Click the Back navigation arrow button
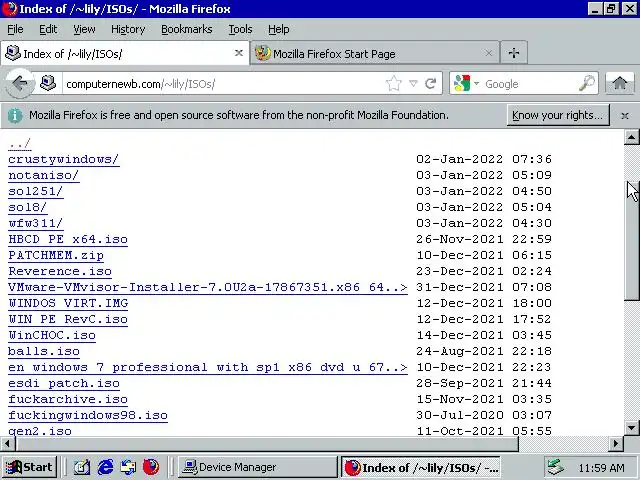This screenshot has height=480, width=640. tap(19, 84)
